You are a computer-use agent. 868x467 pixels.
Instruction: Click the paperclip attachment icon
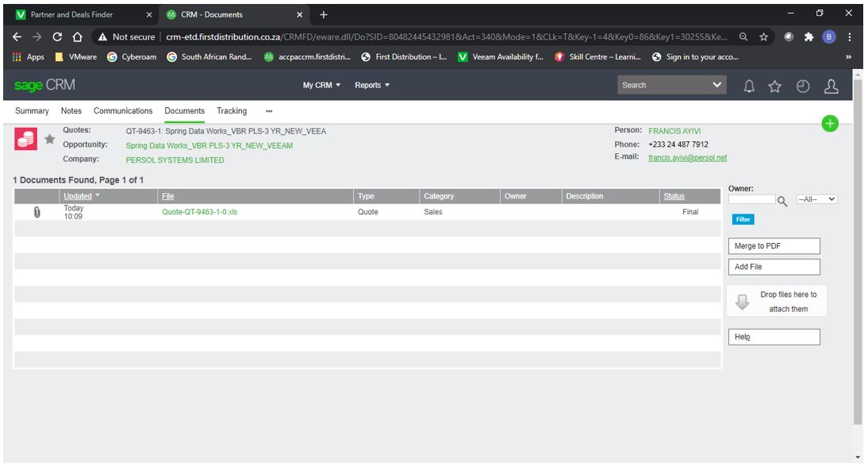[x=36, y=212]
